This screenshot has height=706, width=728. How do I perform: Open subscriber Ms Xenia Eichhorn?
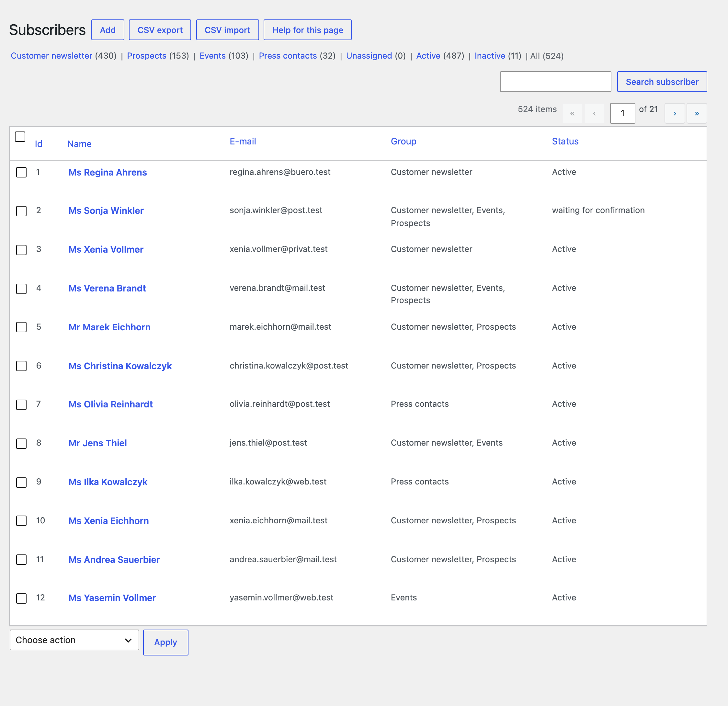click(x=108, y=521)
